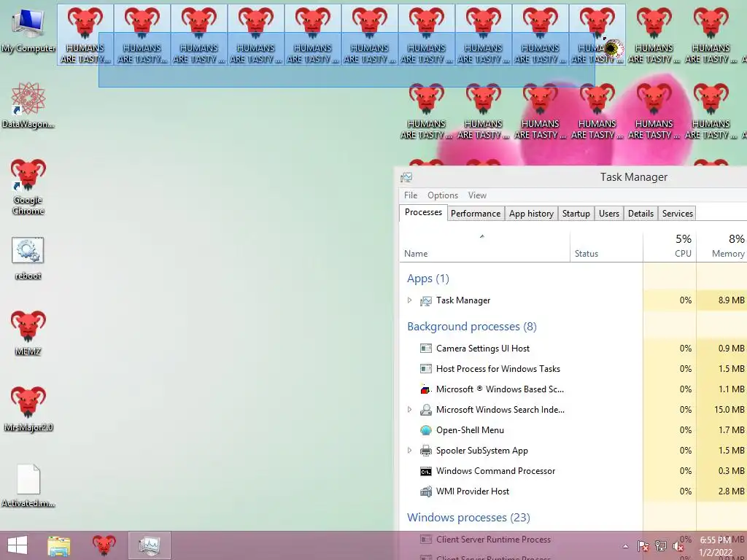Screen dimensions: 747x560
Task: Click the network tray icon
Action: 661,546
